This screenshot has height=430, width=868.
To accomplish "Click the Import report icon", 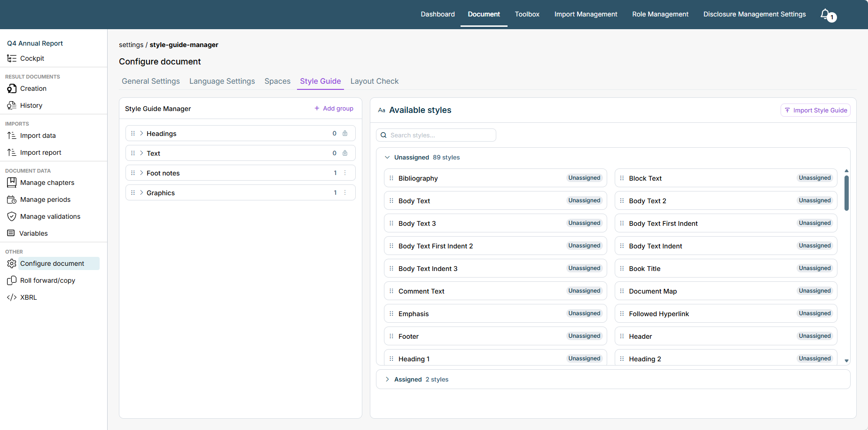I will 12,152.
